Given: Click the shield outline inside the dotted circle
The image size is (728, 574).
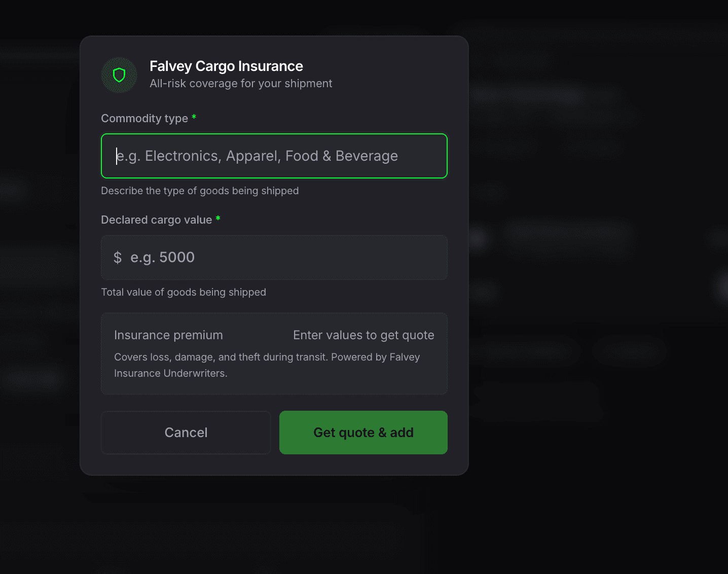Looking at the screenshot, I should 119,75.
